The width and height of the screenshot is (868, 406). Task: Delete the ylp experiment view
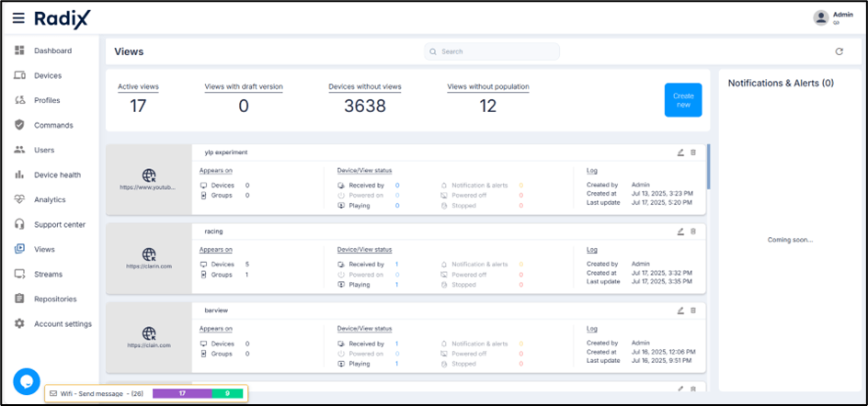[x=693, y=152]
